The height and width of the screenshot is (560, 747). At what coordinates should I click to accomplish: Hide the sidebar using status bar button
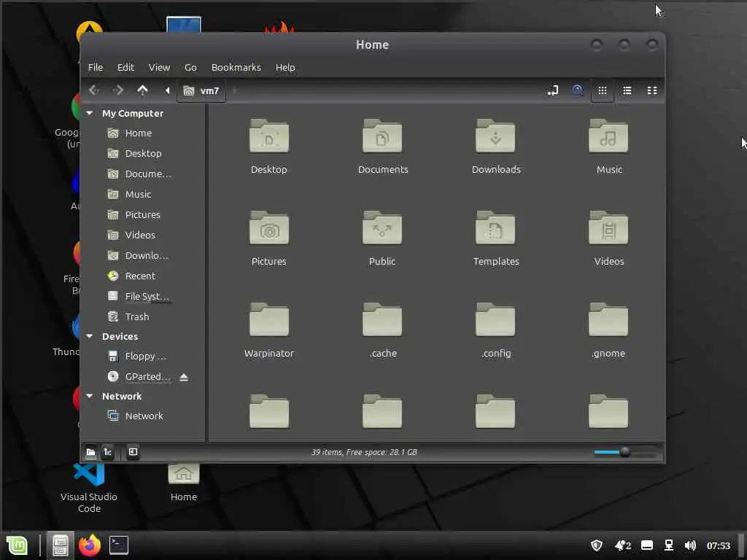pyautogui.click(x=133, y=452)
